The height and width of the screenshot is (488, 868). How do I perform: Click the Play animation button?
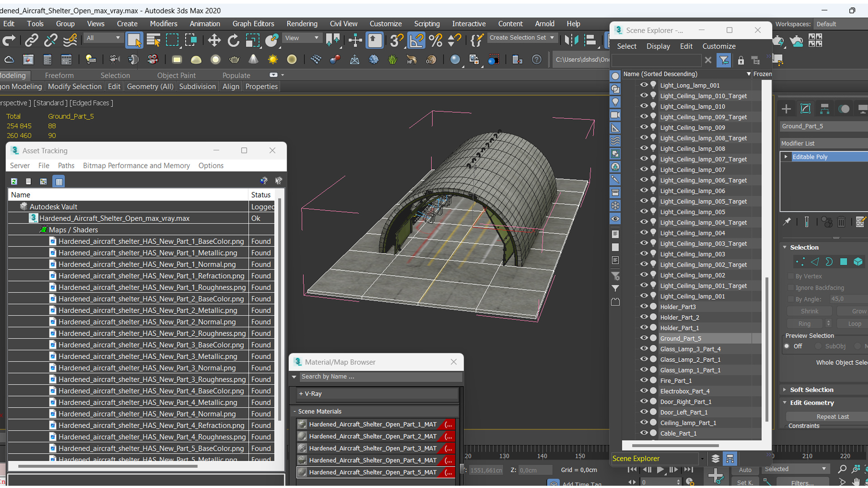point(660,470)
